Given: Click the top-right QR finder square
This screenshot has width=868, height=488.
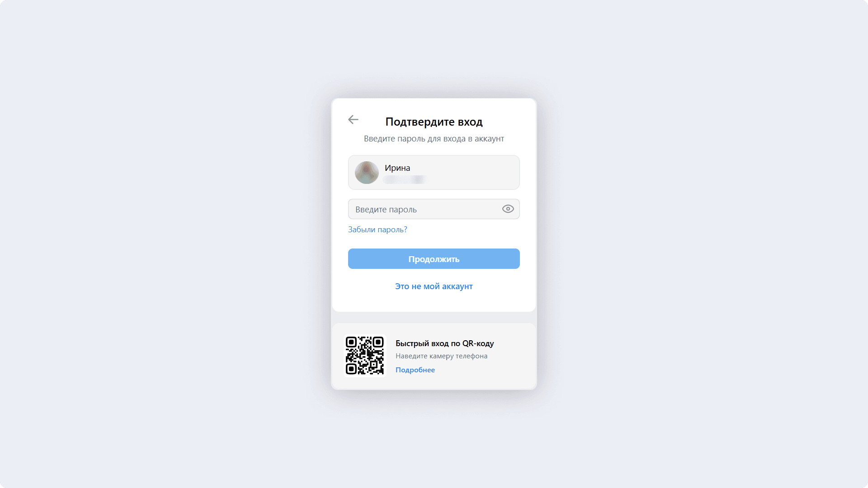Looking at the screenshot, I should click(x=378, y=342).
